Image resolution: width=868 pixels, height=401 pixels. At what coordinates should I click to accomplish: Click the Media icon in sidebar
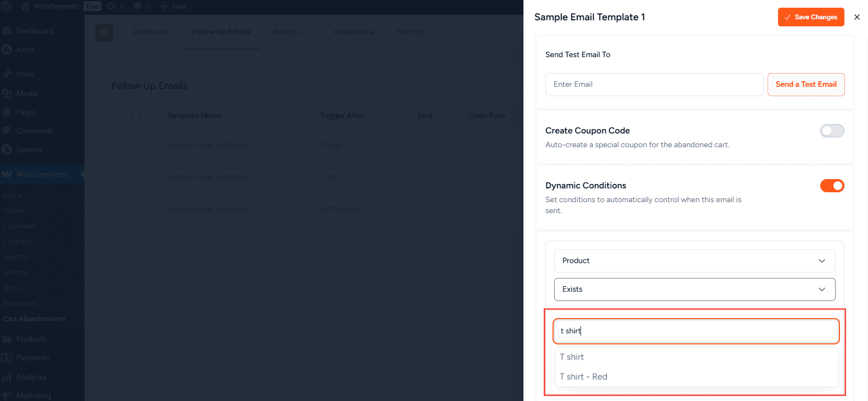pyautogui.click(x=7, y=93)
